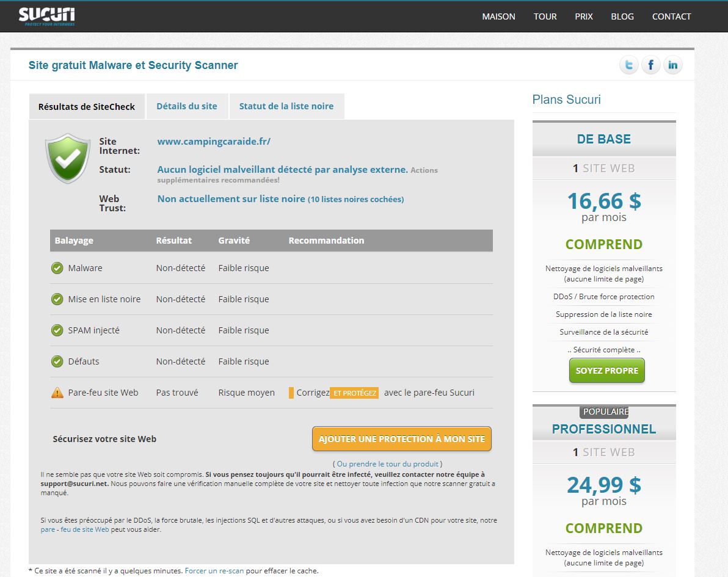The width and height of the screenshot is (728, 577).
Task: Click the green shield checkmark icon
Action: [x=68, y=158]
